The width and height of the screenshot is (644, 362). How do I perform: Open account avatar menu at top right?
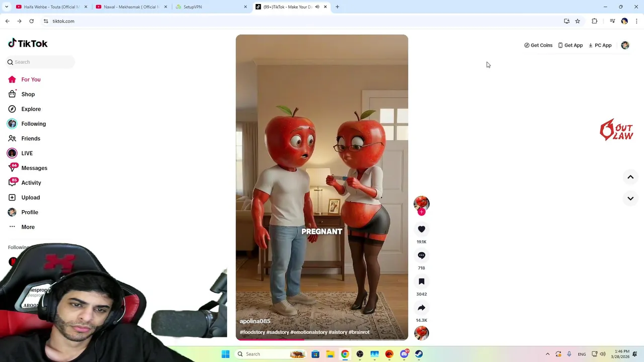(x=625, y=45)
